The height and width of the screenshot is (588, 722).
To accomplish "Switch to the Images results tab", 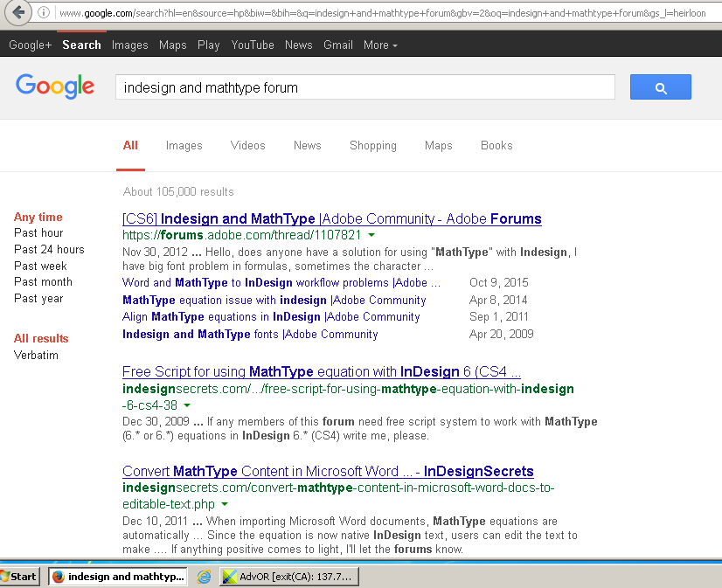I will pos(184,145).
